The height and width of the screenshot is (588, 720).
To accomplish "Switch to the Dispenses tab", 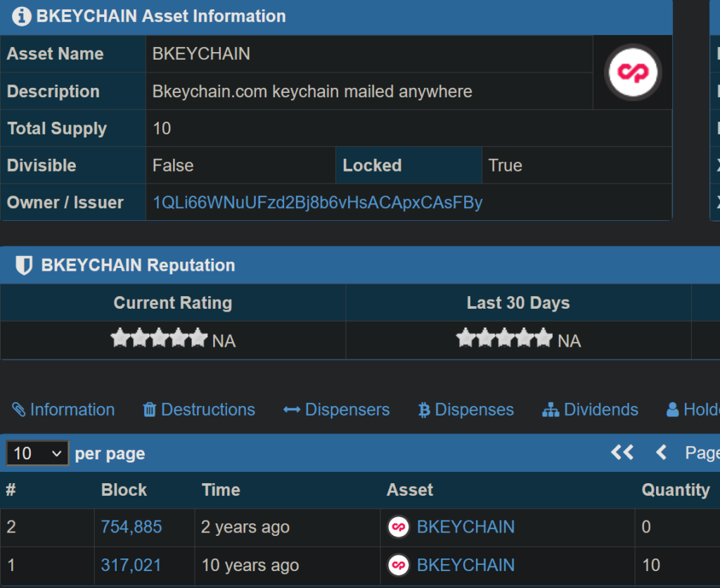I will click(x=466, y=409).
